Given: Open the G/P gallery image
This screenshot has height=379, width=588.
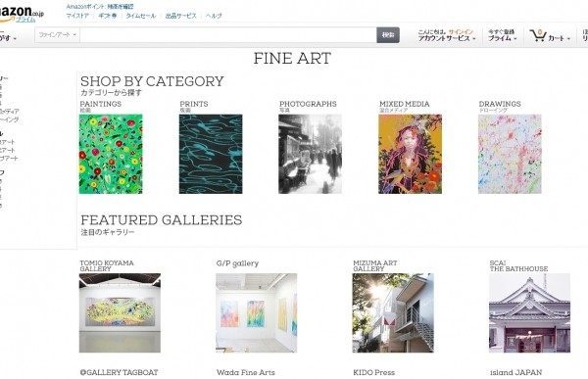Looking at the screenshot, I should point(257,313).
